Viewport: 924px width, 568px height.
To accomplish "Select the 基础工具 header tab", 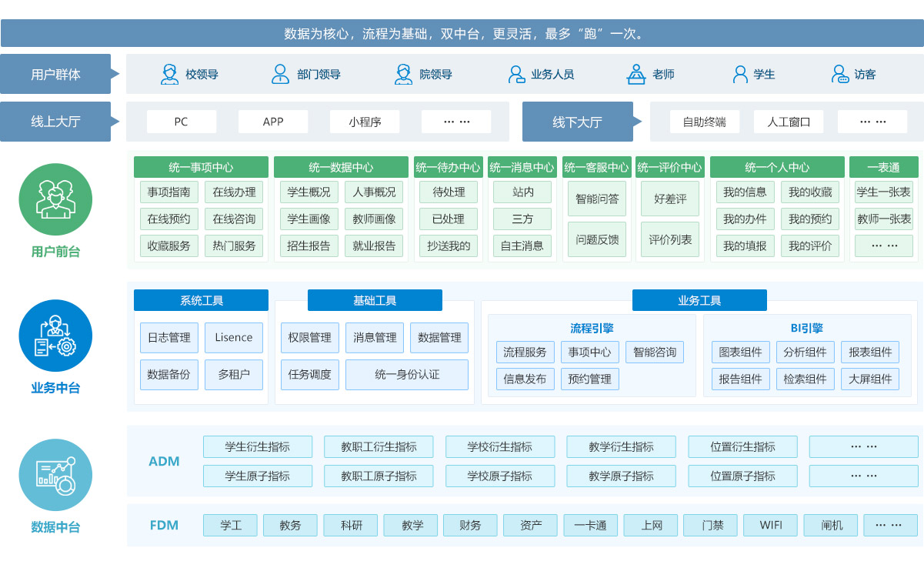I will click(x=375, y=300).
